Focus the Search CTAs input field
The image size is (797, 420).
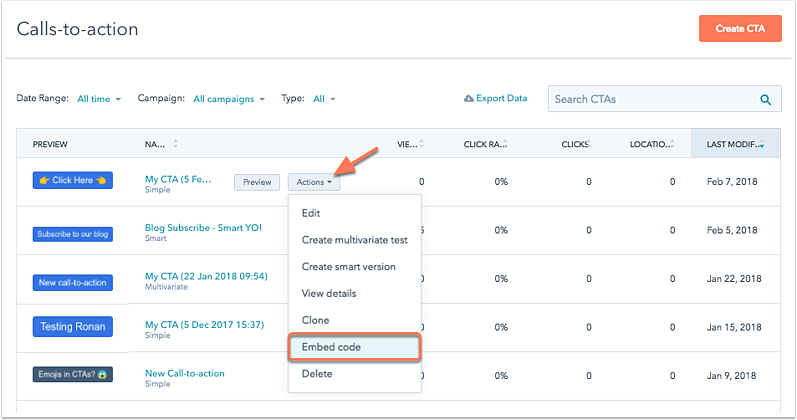(653, 99)
